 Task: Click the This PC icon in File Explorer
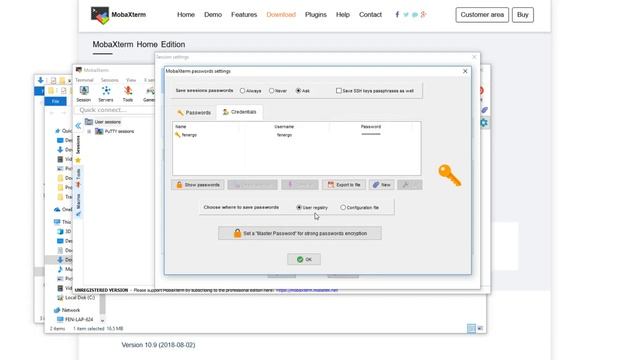(x=57, y=222)
